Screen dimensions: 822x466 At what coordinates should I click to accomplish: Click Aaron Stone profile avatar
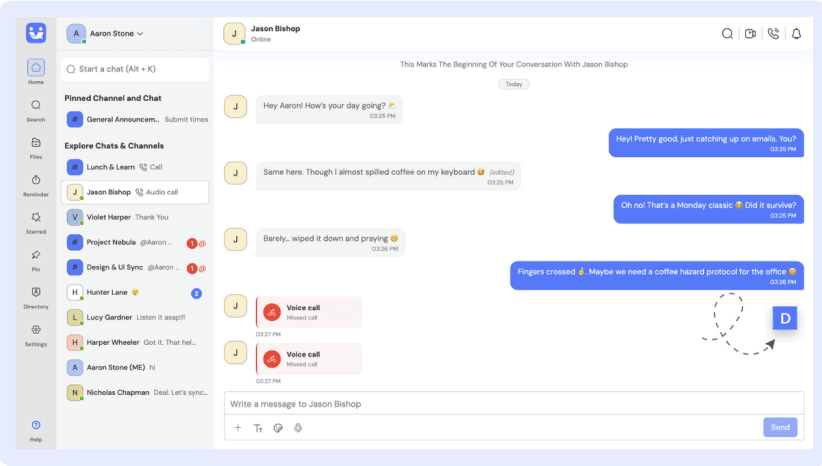[x=76, y=34]
